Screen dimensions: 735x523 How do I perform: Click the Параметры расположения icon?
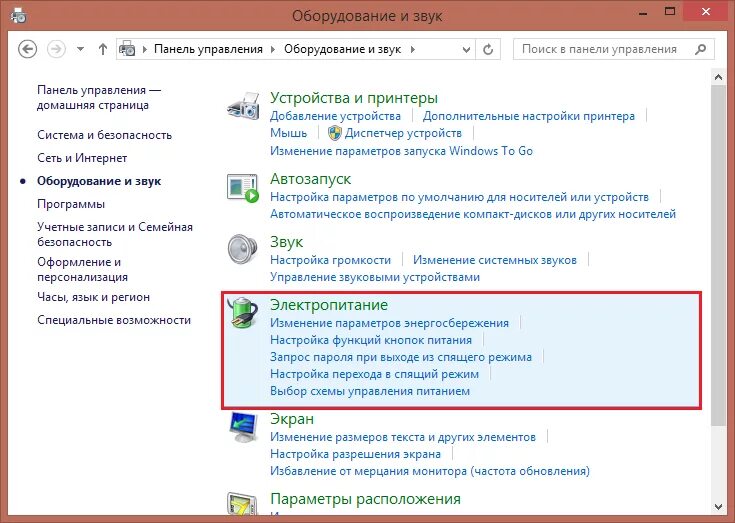243,504
